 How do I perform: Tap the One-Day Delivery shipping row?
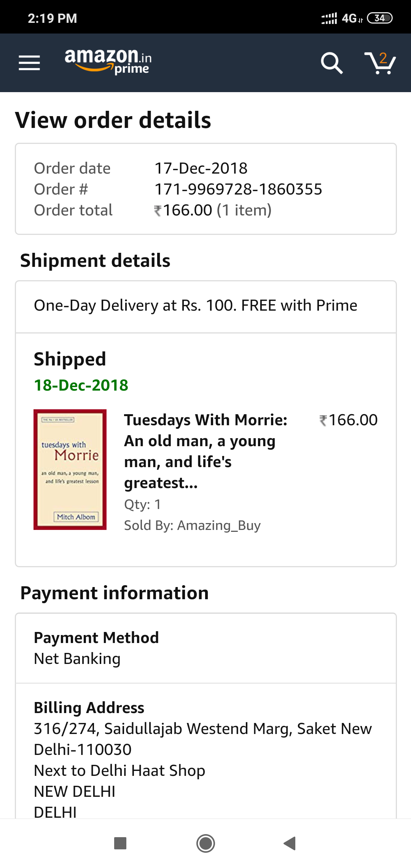coord(196,306)
